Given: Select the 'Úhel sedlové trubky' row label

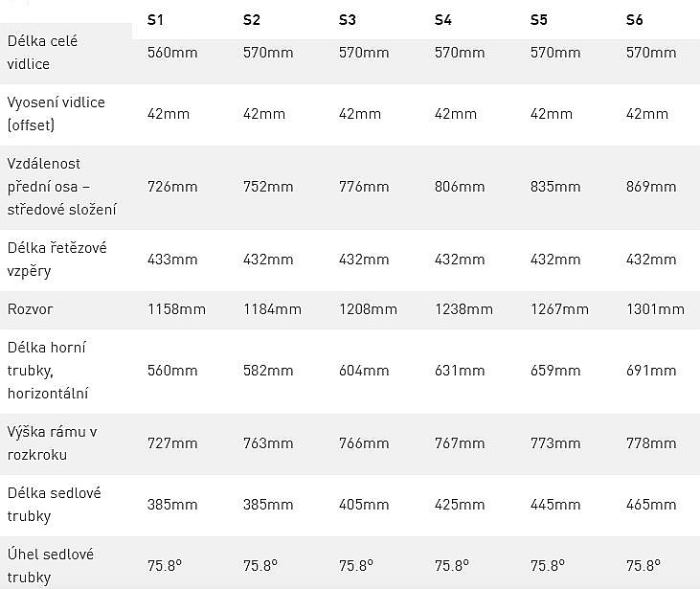Looking at the screenshot, I should tap(50, 566).
